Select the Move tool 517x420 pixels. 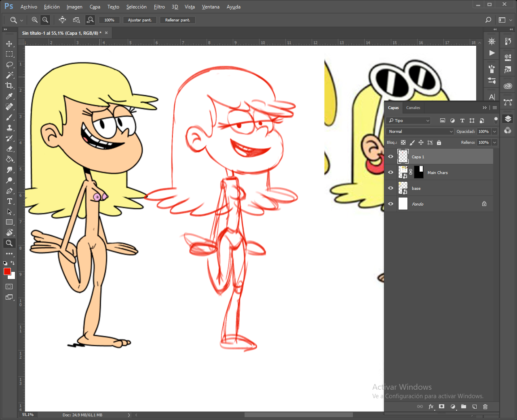9,44
